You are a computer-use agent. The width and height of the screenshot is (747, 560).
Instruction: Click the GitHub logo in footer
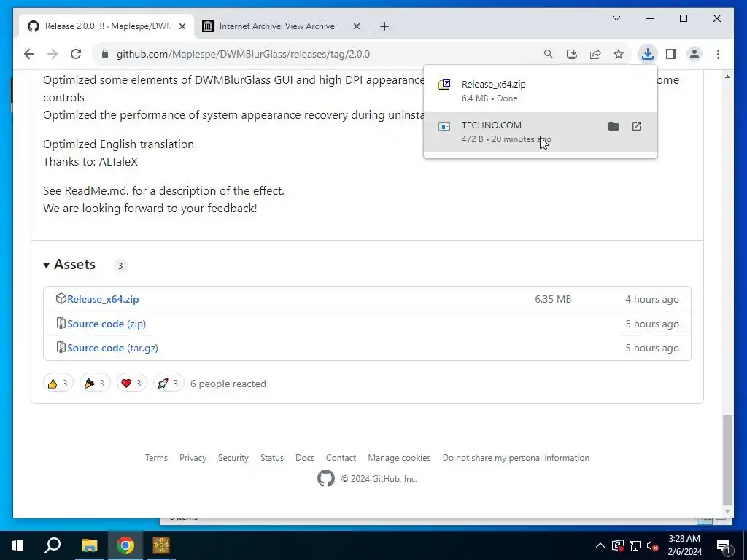point(326,478)
